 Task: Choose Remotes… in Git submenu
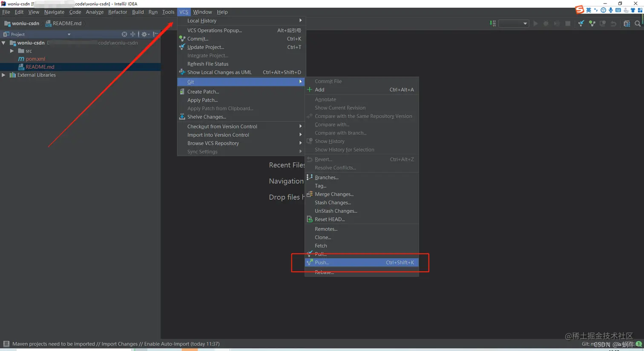(x=362, y=229)
